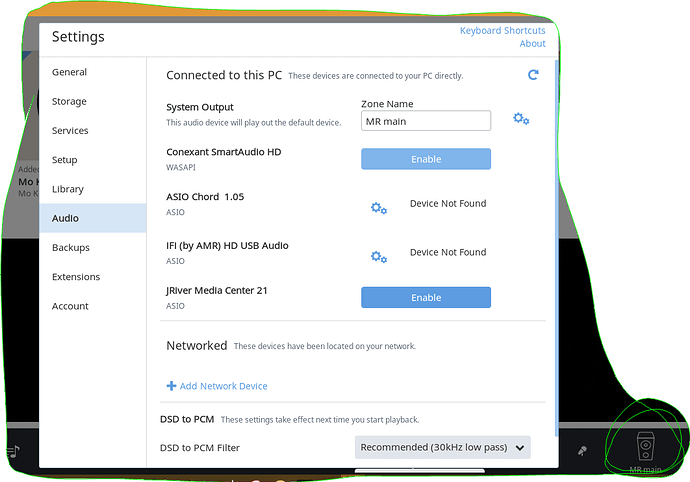Screen dimensions: 690x482
Task: Click the MR main speaker zone icon
Action: coord(645,446)
